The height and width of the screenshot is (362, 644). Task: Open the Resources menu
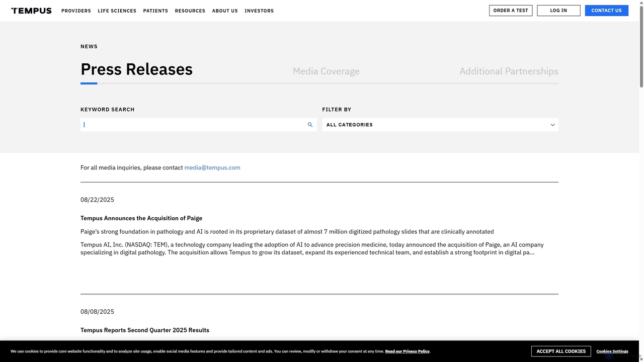tap(190, 11)
